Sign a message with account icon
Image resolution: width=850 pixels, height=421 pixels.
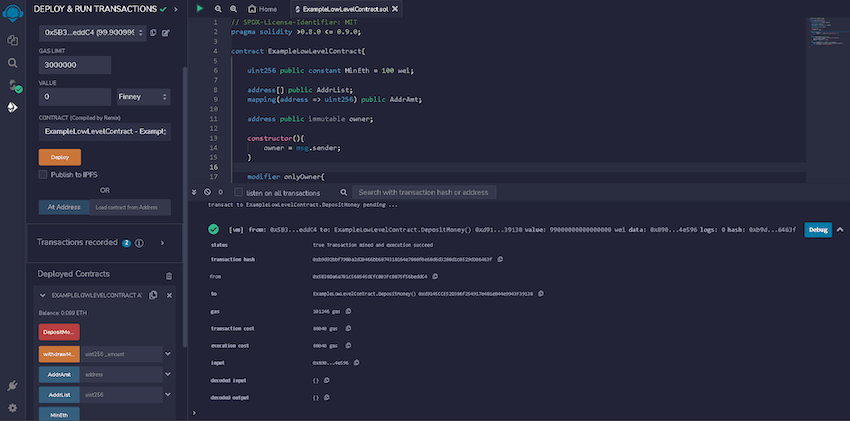pos(166,33)
